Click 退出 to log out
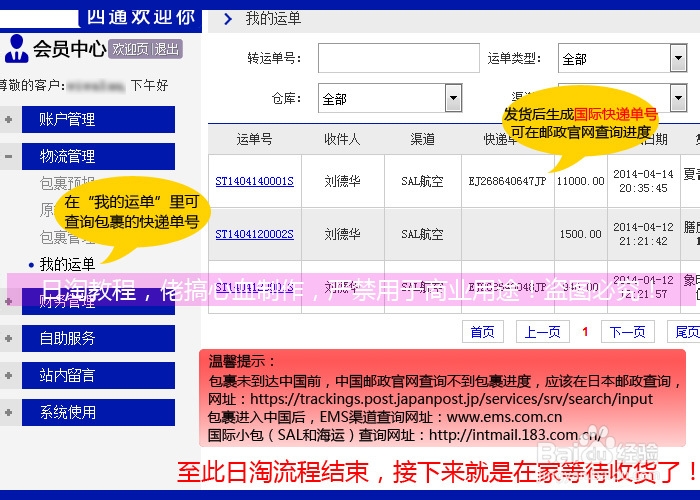This screenshot has height=500, width=700. [167, 49]
